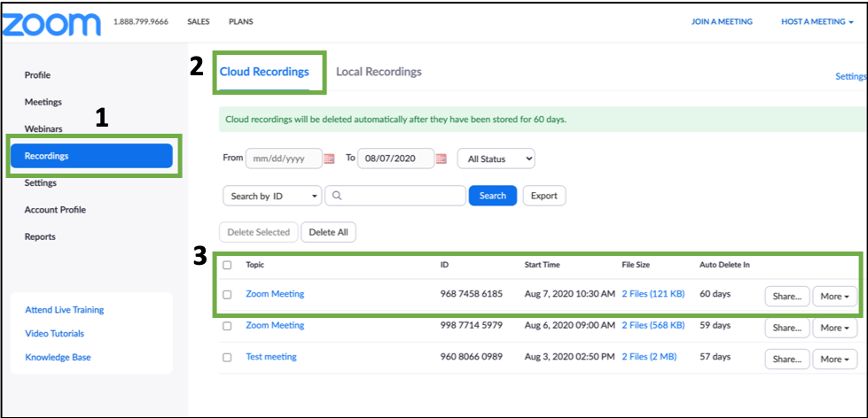Share the Aug 7 Zoom Meeting recording
The image size is (868, 418).
pos(787,297)
